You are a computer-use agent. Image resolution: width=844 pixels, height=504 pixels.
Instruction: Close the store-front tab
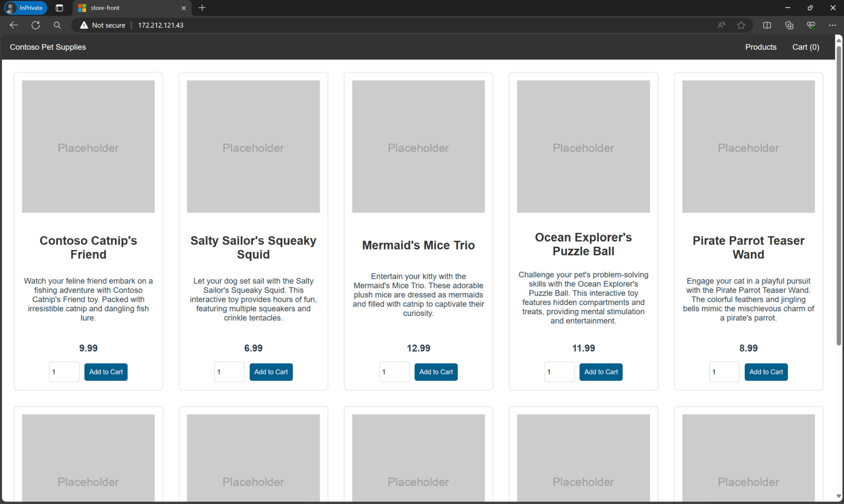[184, 8]
